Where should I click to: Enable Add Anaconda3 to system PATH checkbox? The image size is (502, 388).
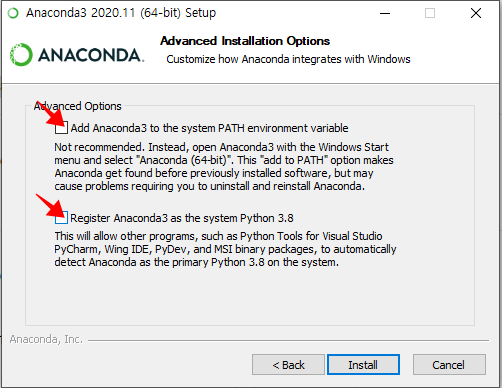[x=61, y=128]
